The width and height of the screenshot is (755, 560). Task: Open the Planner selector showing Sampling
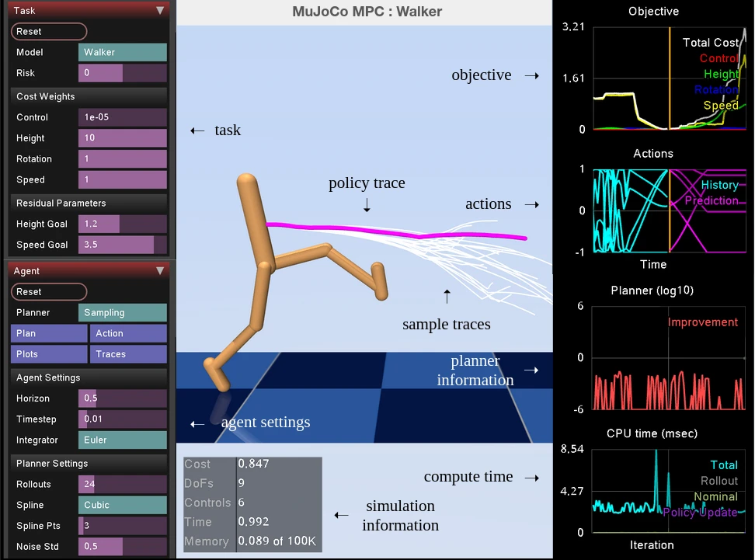123,312
